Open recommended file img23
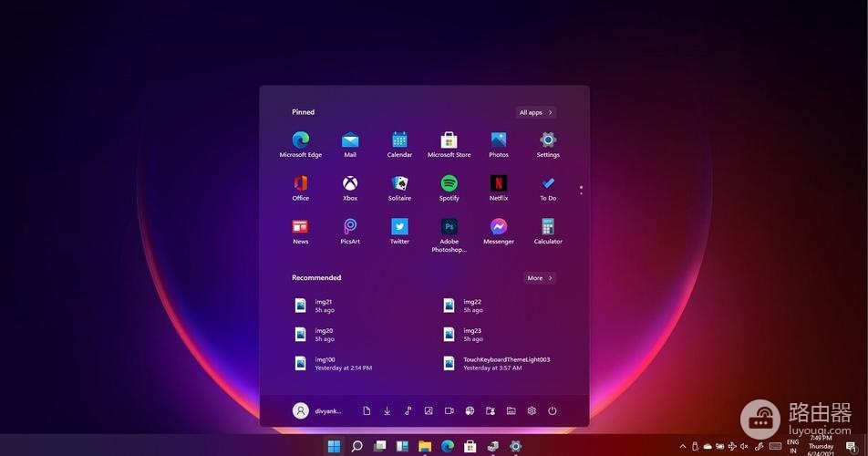This screenshot has width=868, height=456. [x=463, y=335]
